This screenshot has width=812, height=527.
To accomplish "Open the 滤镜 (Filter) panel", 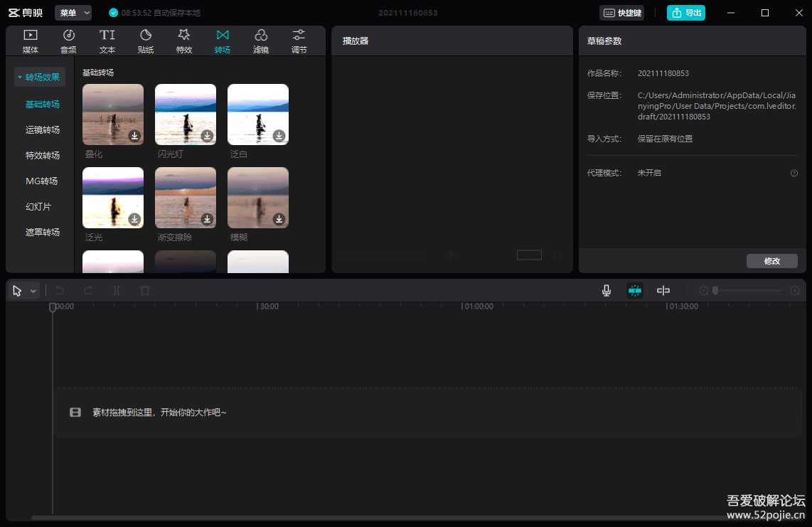I will pos(260,40).
